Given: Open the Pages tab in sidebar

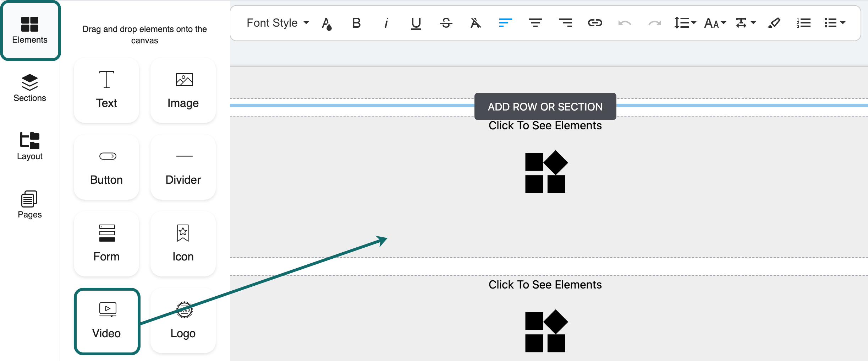Looking at the screenshot, I should pyautogui.click(x=30, y=205).
